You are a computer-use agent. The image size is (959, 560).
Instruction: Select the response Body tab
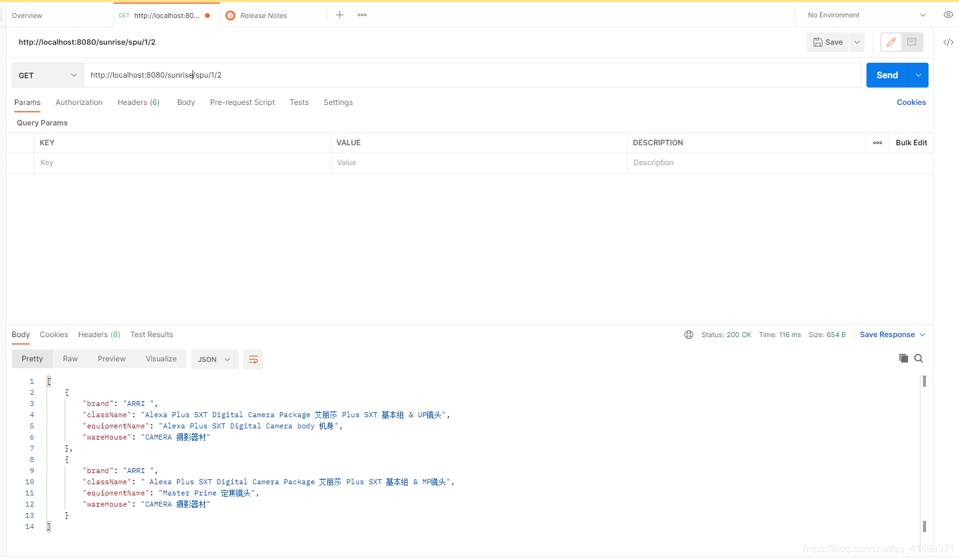coord(20,335)
